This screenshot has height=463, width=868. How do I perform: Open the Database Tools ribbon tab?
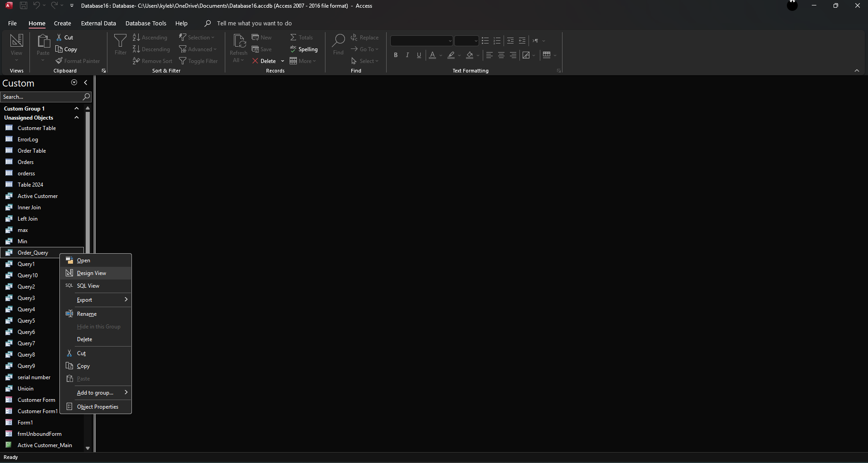pyautogui.click(x=146, y=23)
